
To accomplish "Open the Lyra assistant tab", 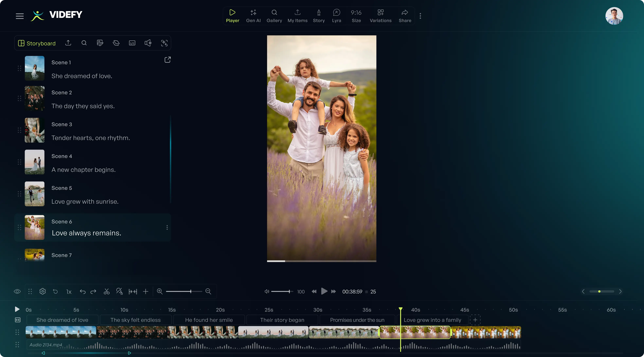I will (337, 16).
